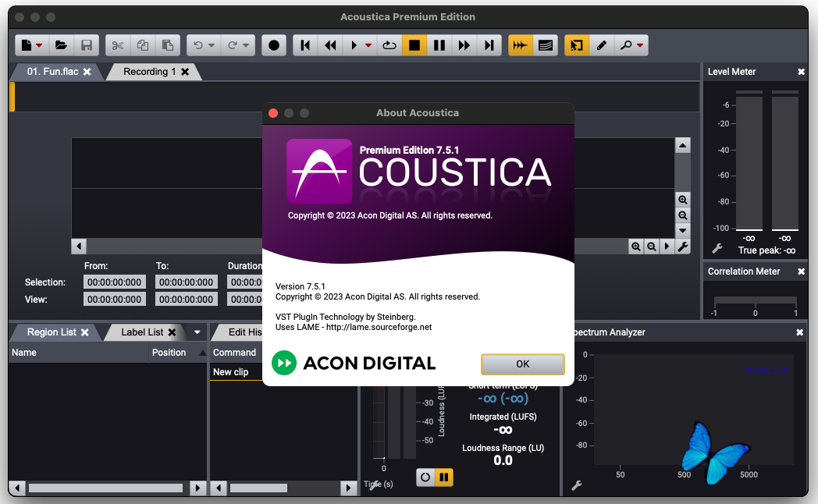Click the Selection To time field
Viewport: 818px width, 504px height.
(187, 282)
